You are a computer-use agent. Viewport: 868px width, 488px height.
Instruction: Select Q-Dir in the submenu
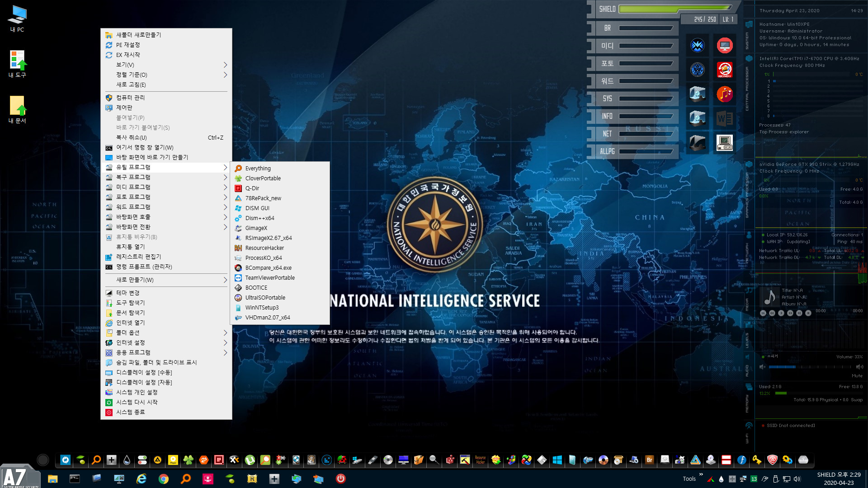(x=280, y=188)
